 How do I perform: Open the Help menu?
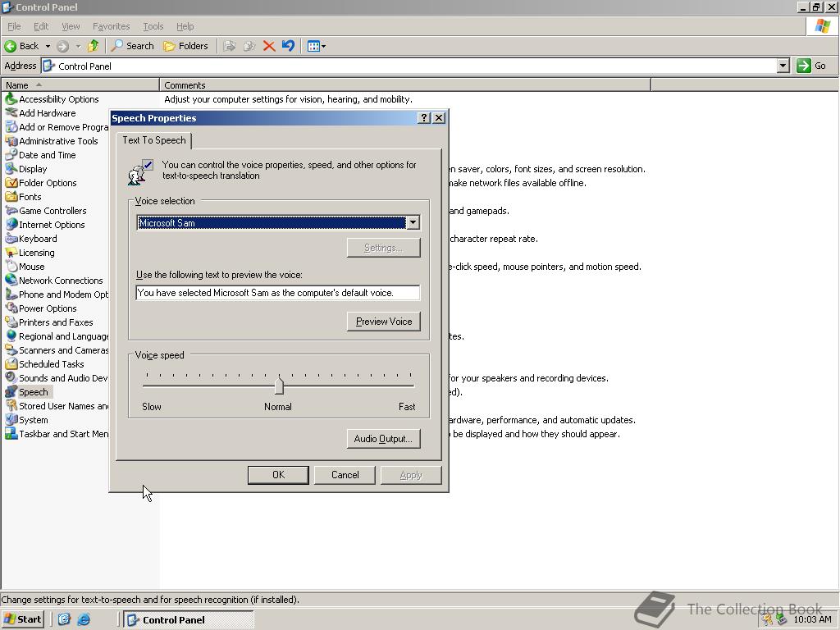tap(185, 26)
